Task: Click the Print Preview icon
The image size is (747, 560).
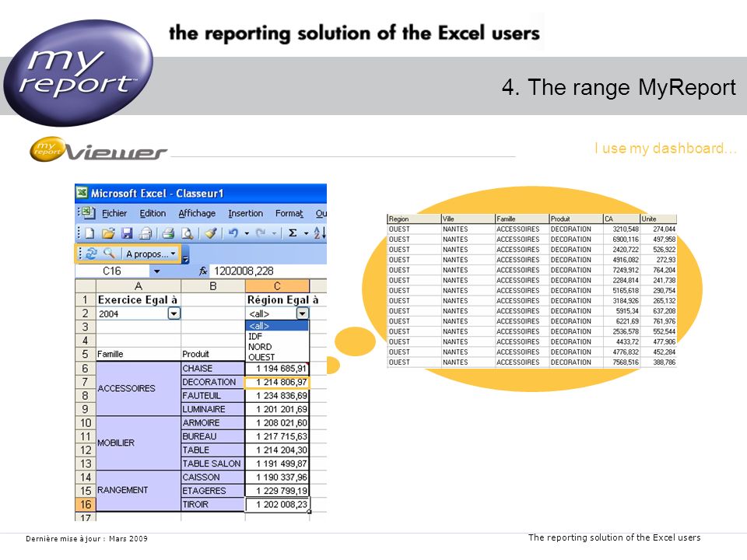Action: pyautogui.click(x=188, y=233)
